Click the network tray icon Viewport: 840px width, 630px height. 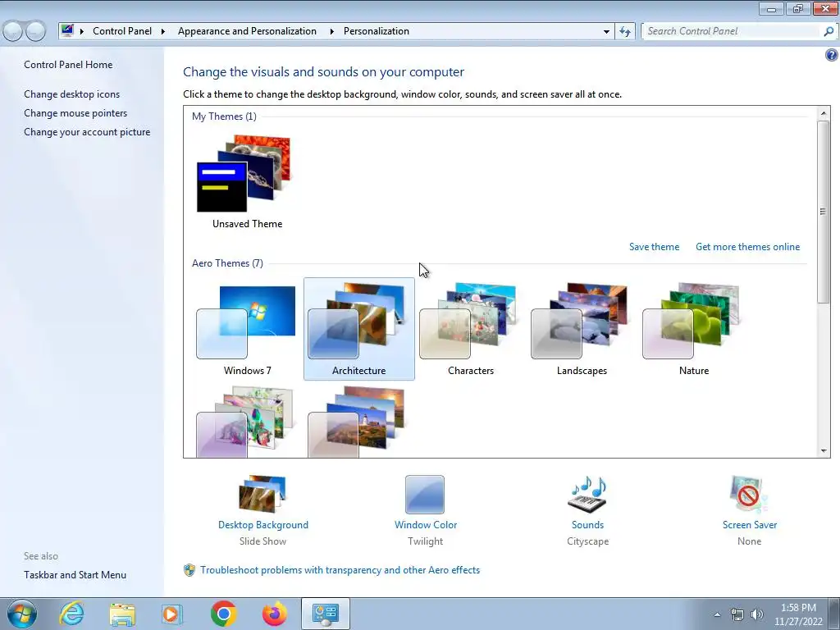737,614
